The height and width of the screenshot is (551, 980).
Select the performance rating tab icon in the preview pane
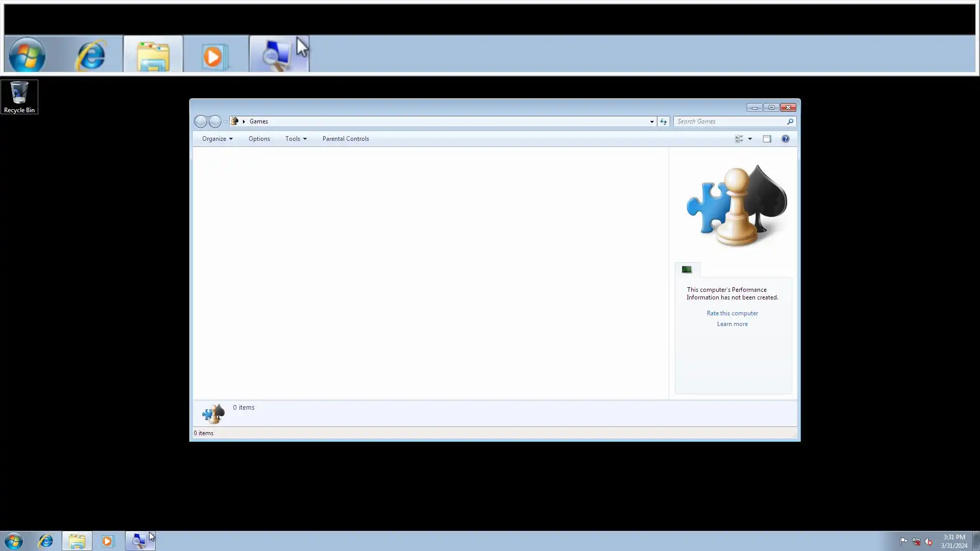coord(687,269)
